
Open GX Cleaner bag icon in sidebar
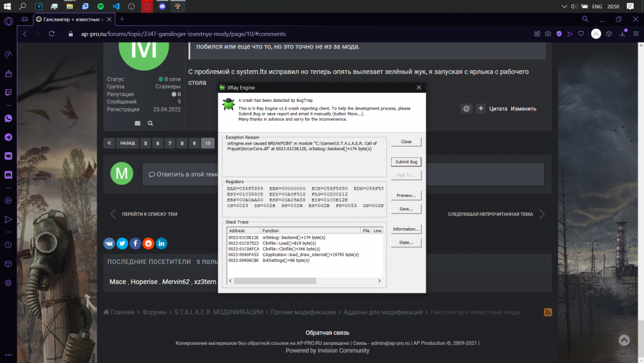(8, 74)
